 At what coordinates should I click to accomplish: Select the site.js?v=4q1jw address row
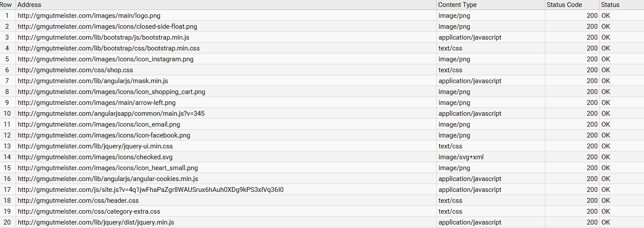pyautogui.click(x=151, y=190)
